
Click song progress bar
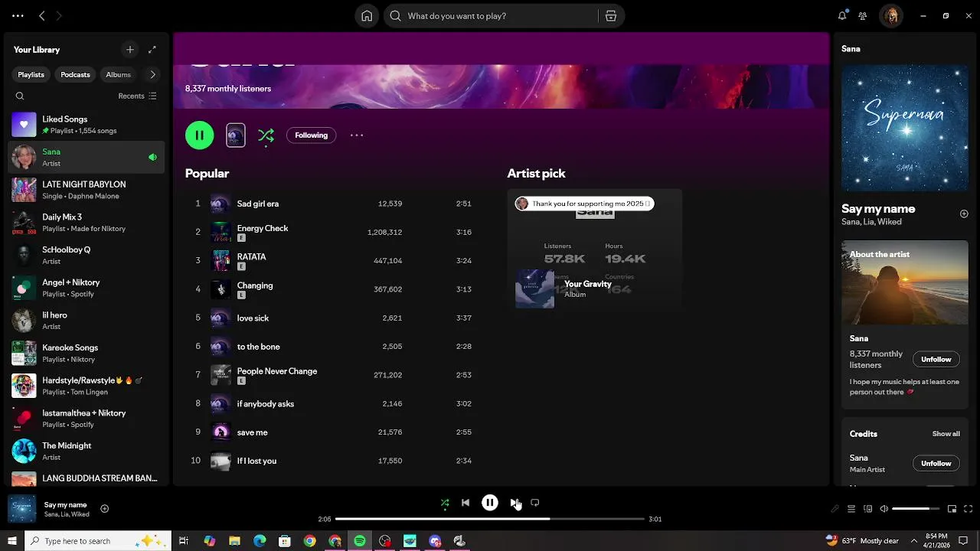(490, 519)
